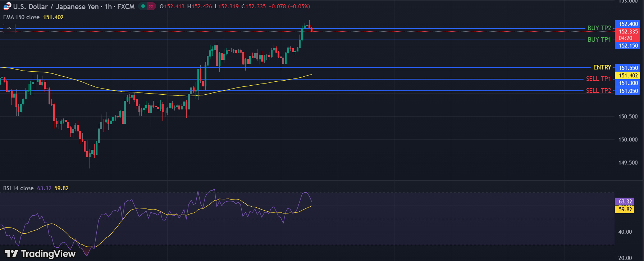Click the yellow EMA 151.402 price tag
This screenshot has height=261, width=644.
[628, 76]
